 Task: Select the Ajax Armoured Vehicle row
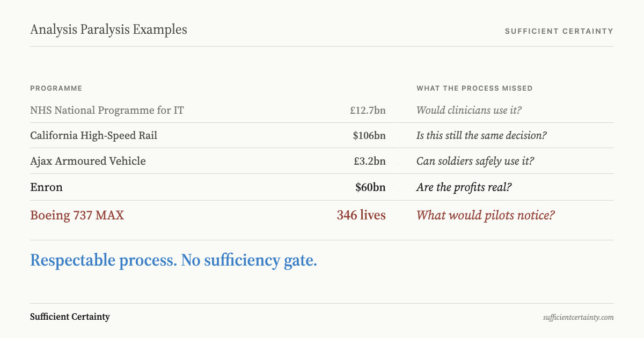[x=322, y=161]
